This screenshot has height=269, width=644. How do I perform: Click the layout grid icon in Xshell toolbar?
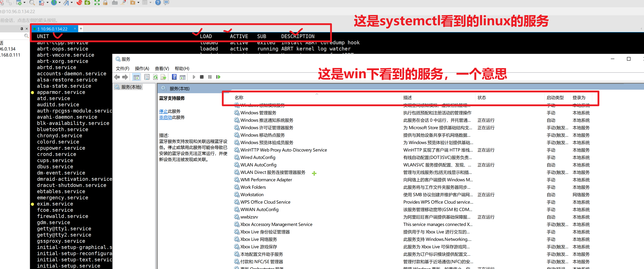click(145, 3)
